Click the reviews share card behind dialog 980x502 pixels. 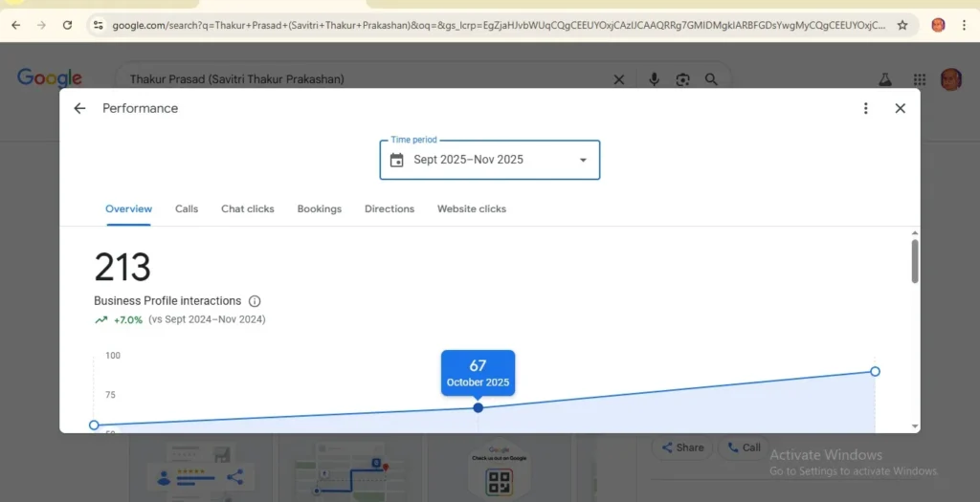201,469
